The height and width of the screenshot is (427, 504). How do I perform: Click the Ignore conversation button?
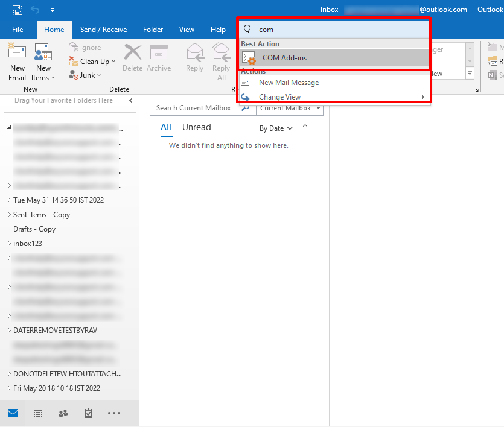[x=85, y=48]
